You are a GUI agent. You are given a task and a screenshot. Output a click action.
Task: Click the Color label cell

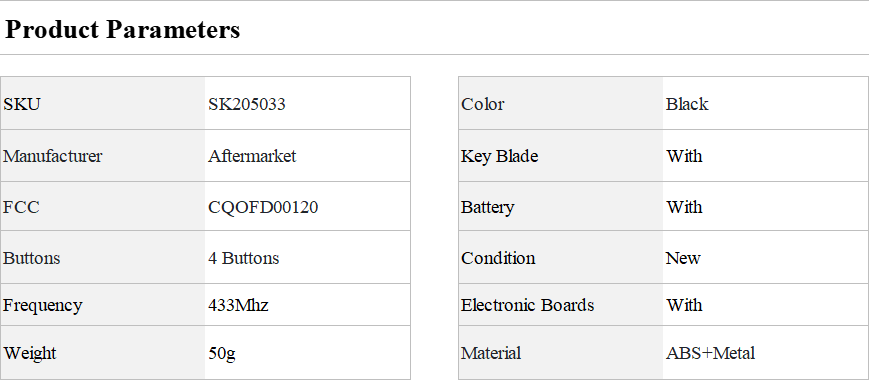(x=561, y=104)
